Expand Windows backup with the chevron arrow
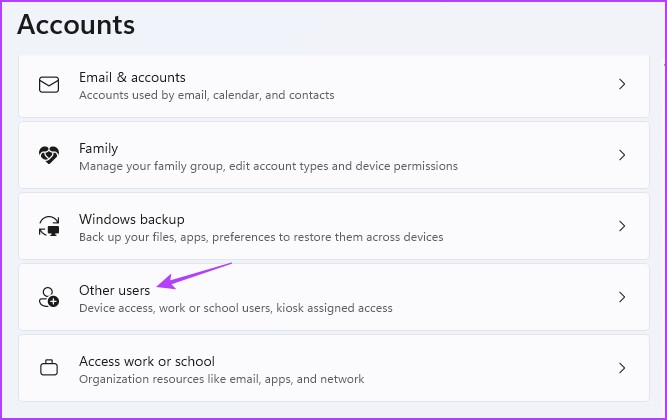 (622, 226)
